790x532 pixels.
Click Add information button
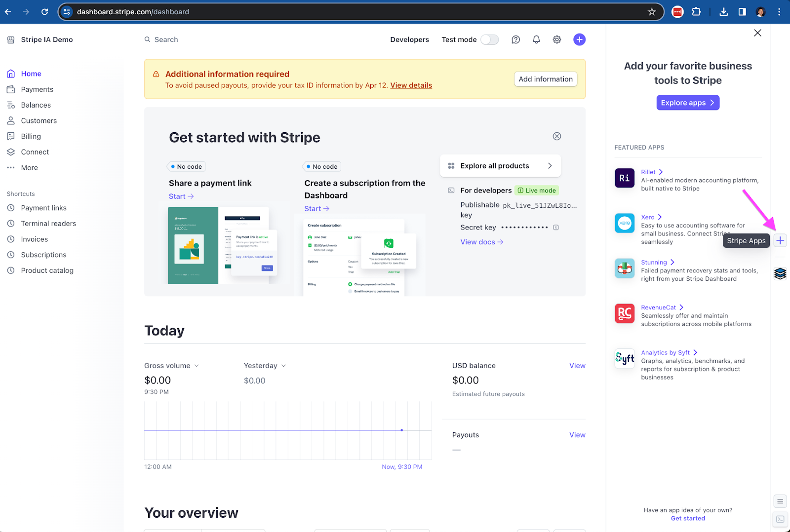546,79
